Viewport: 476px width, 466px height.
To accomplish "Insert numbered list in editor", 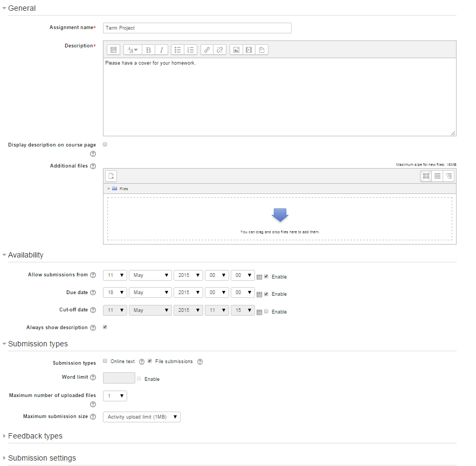I will pos(190,50).
